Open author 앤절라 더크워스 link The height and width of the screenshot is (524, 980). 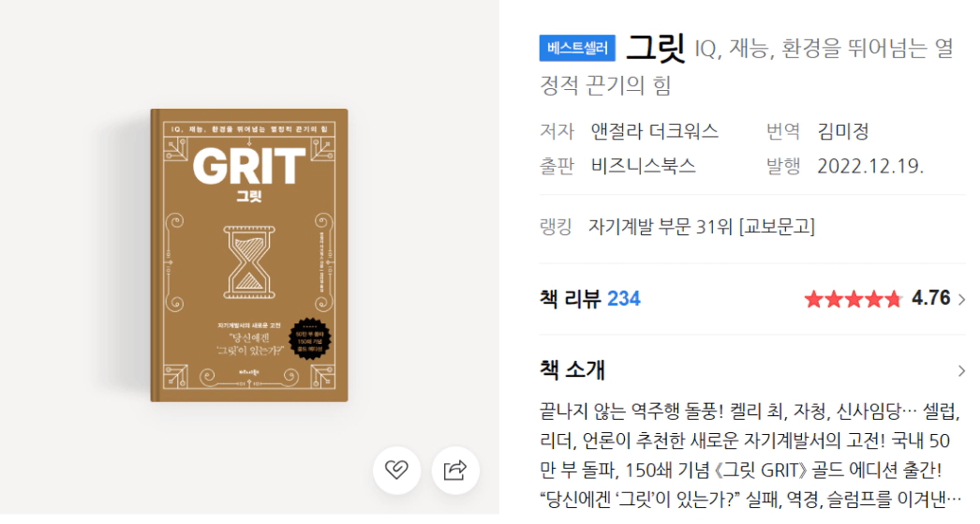(654, 131)
